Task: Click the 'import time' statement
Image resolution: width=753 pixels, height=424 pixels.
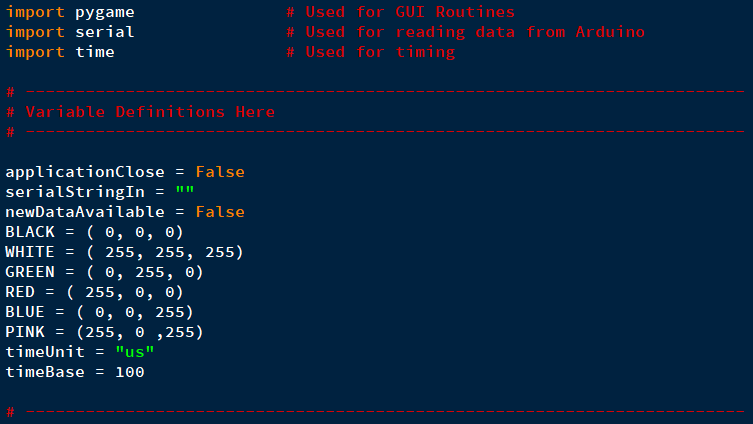Action: (60, 52)
